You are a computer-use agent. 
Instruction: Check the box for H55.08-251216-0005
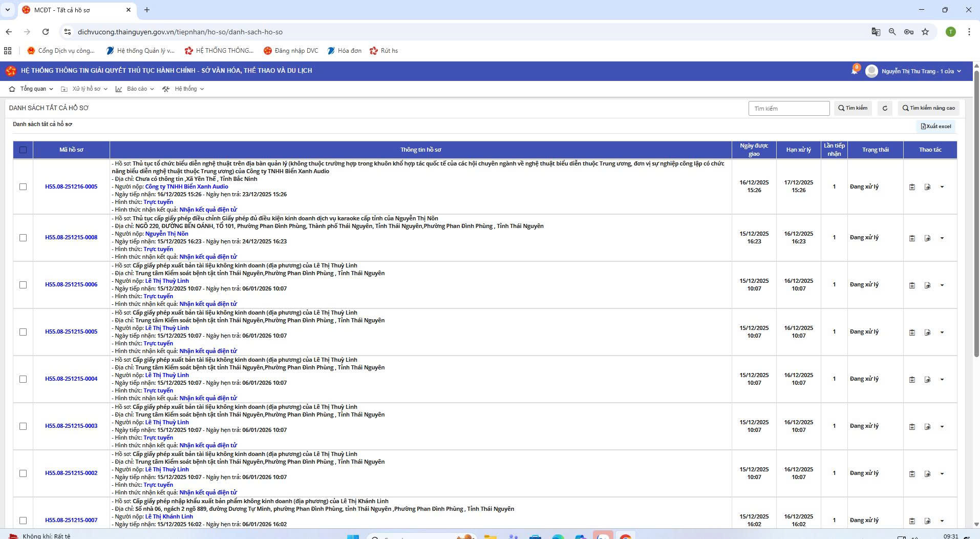coord(23,186)
